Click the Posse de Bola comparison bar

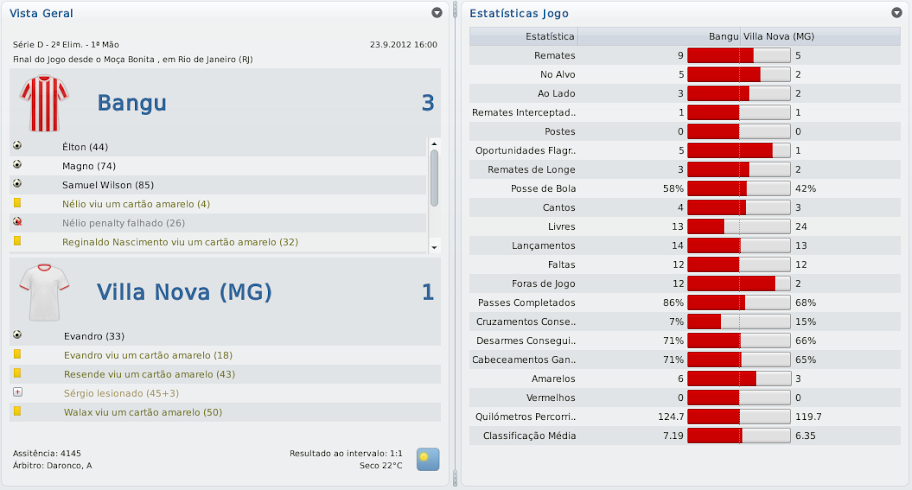point(739,188)
